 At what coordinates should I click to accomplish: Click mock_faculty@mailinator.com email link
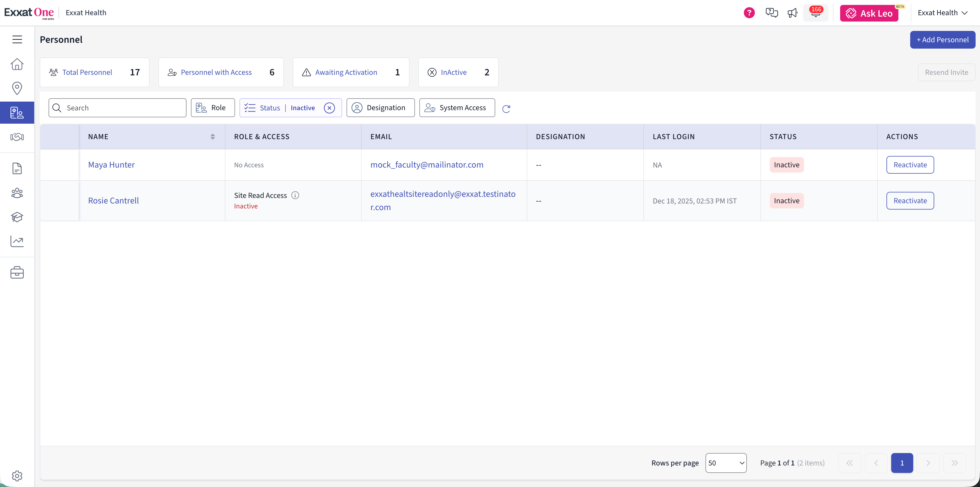click(427, 165)
